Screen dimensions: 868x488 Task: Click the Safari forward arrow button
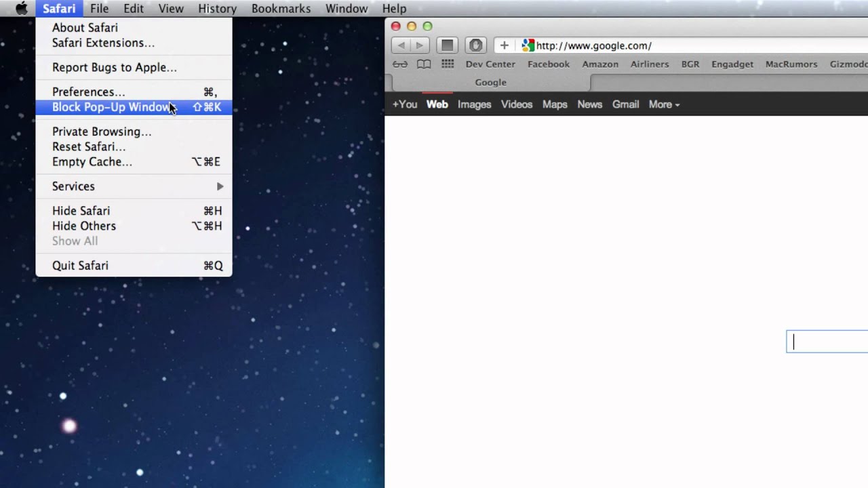pyautogui.click(x=420, y=45)
